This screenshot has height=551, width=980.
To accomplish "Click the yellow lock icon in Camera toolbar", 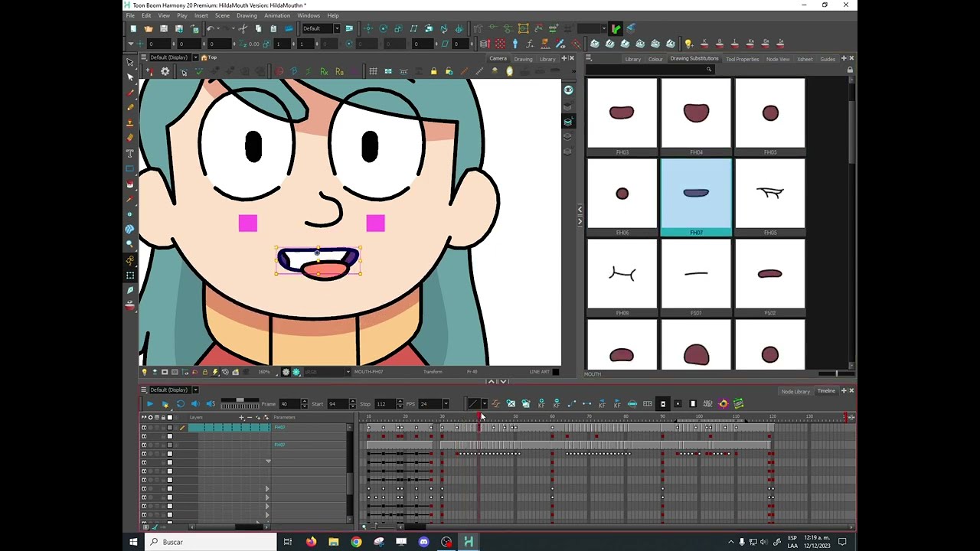I will (x=433, y=71).
